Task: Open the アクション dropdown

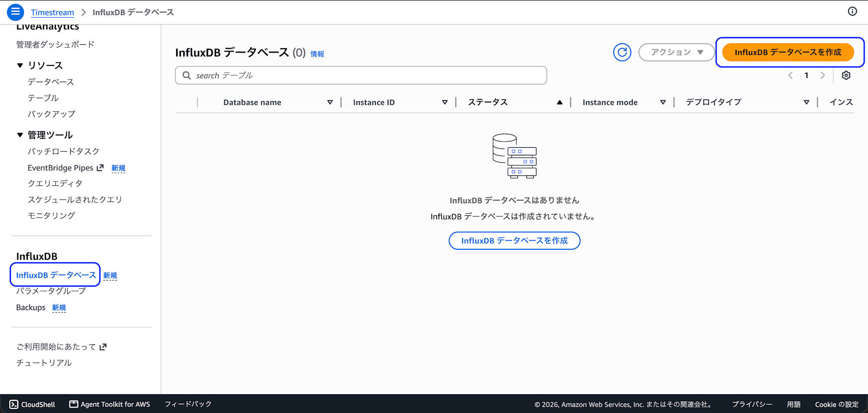Action: [677, 53]
